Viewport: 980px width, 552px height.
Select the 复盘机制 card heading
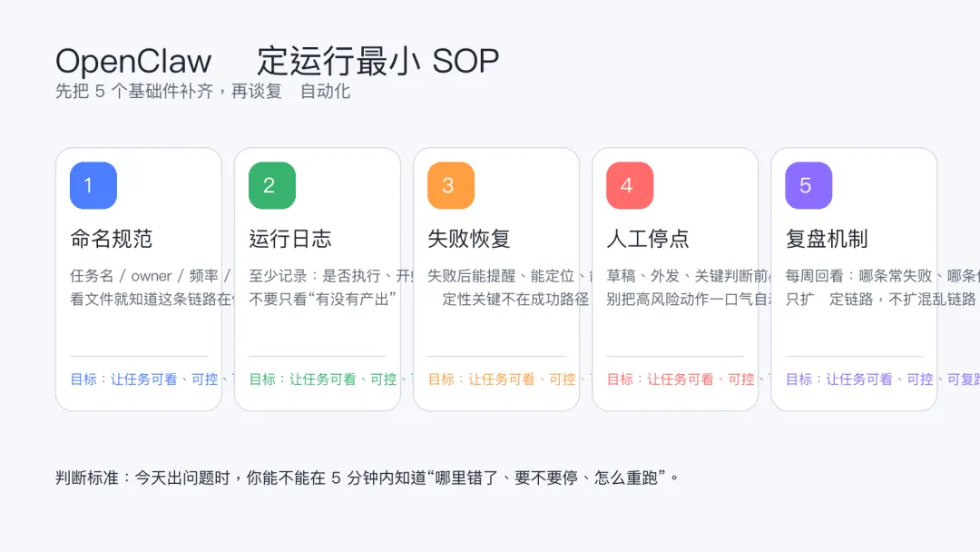point(827,239)
